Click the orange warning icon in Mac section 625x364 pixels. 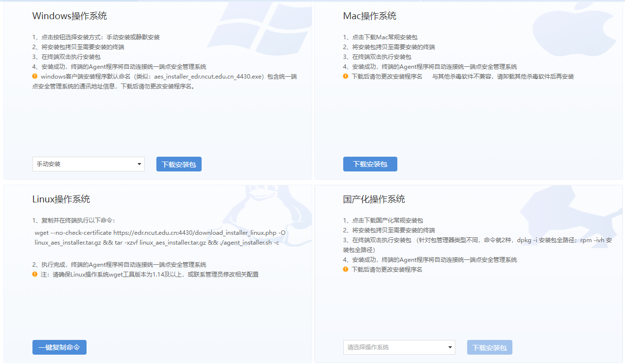(346, 77)
